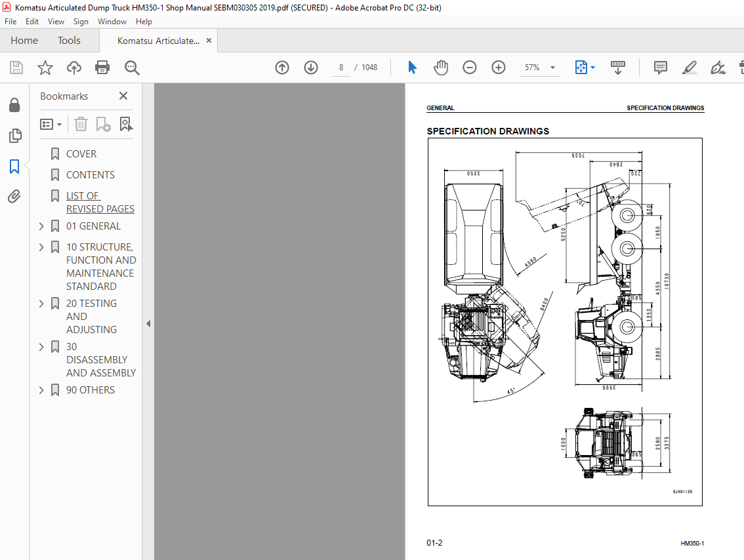Open the Edit menu
Viewport: 744px width, 560px height.
(31, 22)
